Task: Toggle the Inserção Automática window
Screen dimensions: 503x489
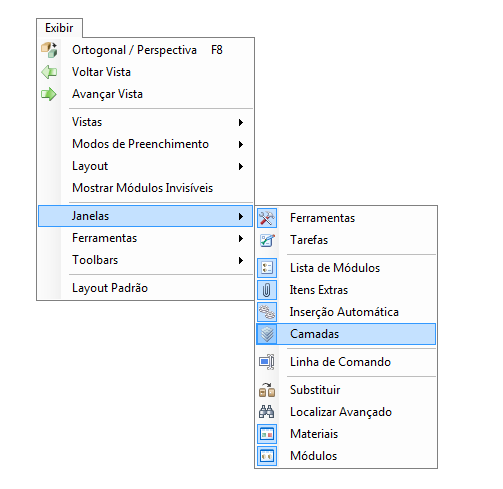Action: tap(346, 312)
